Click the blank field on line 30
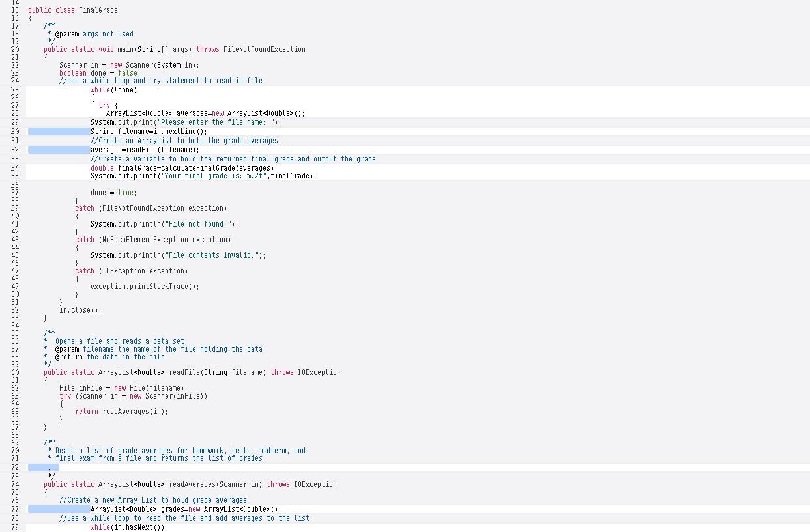The image size is (810, 532). click(x=59, y=132)
